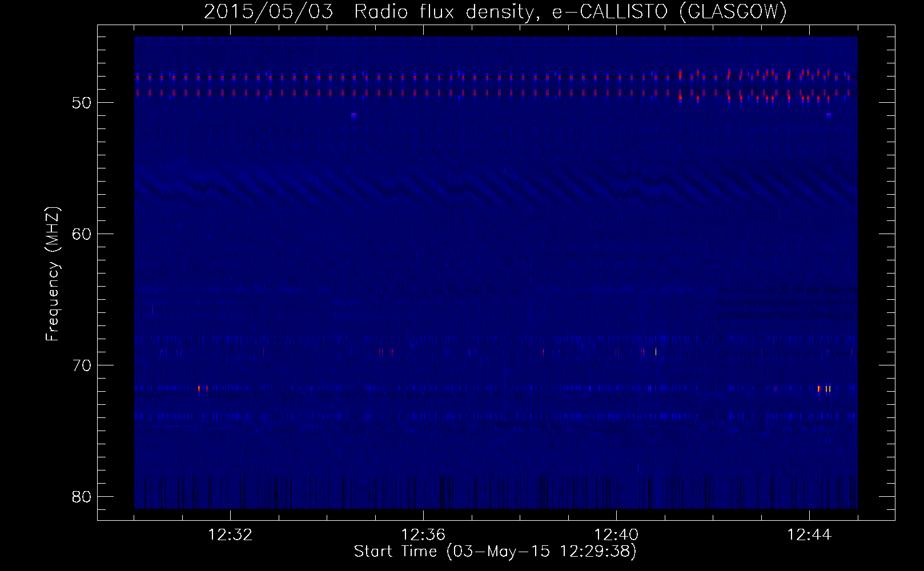Screen dimensions: 924x571
Task: Click the 12:40 time tick label
Action: click(616, 535)
